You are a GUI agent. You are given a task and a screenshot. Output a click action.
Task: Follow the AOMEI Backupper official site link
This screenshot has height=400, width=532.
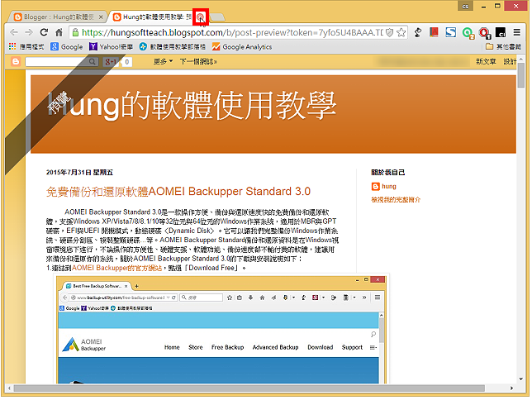(x=116, y=268)
